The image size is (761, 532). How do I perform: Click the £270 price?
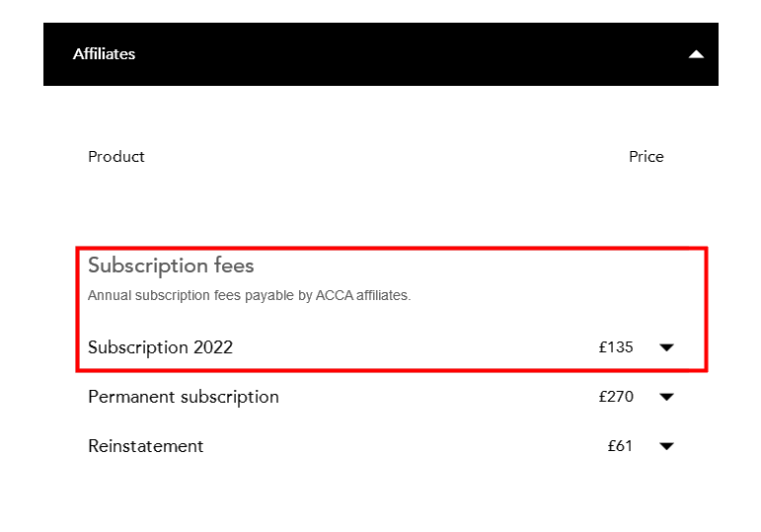pyautogui.click(x=616, y=397)
